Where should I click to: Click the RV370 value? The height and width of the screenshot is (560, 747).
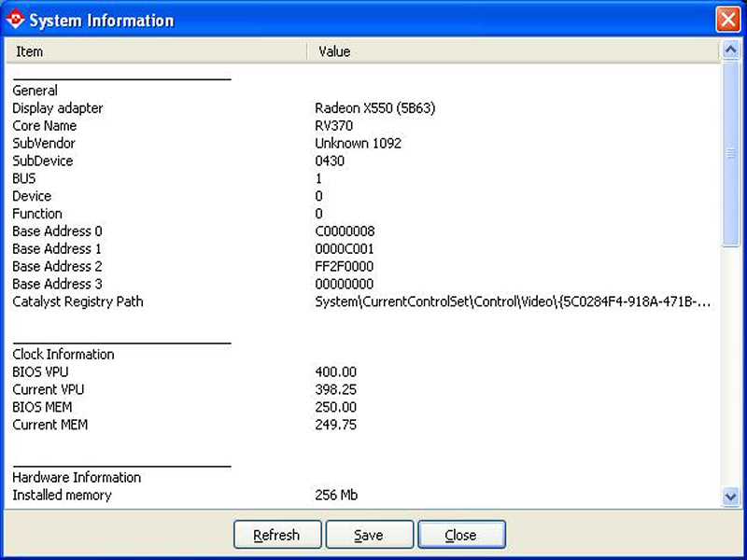click(334, 126)
